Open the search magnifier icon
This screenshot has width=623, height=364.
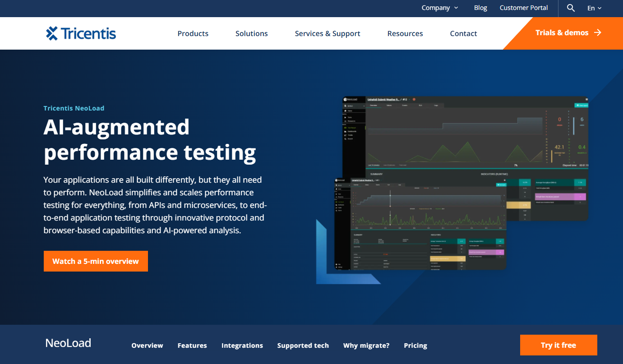571,8
